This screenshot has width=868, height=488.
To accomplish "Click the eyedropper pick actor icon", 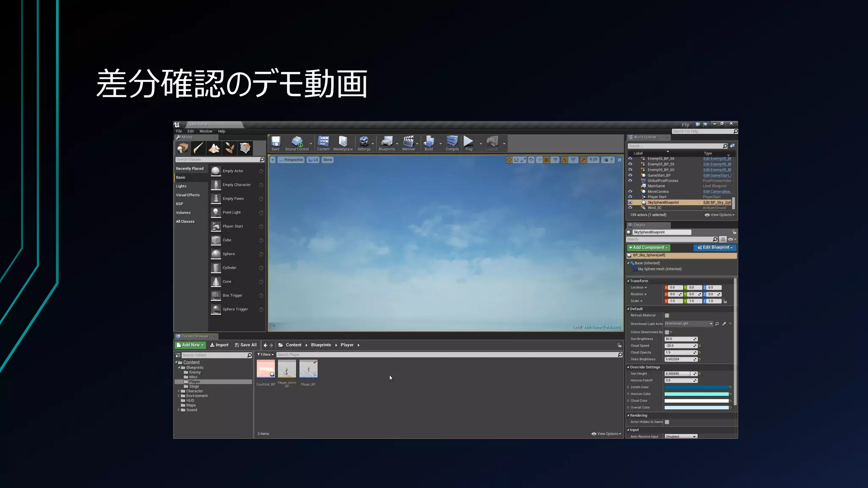I will coord(724,324).
